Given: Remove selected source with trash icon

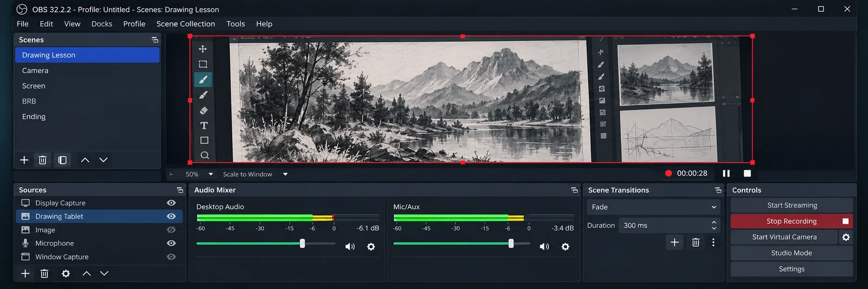Looking at the screenshot, I should tap(44, 274).
